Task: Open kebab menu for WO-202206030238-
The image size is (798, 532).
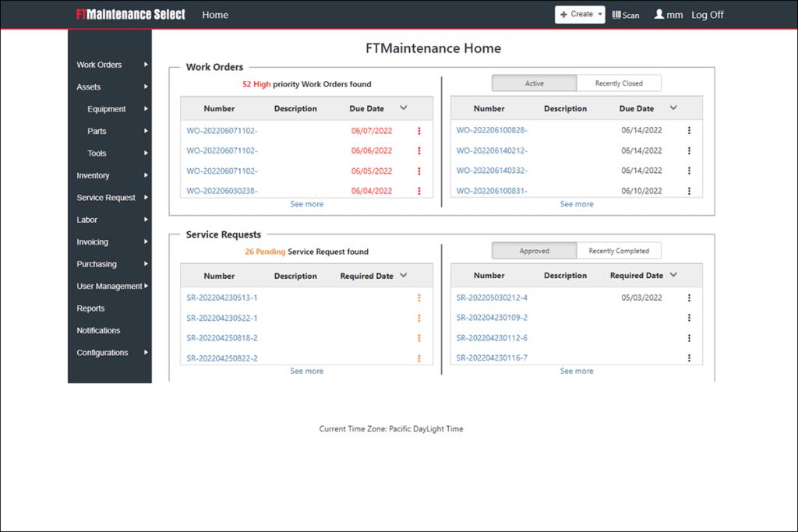Action: pyautogui.click(x=419, y=191)
